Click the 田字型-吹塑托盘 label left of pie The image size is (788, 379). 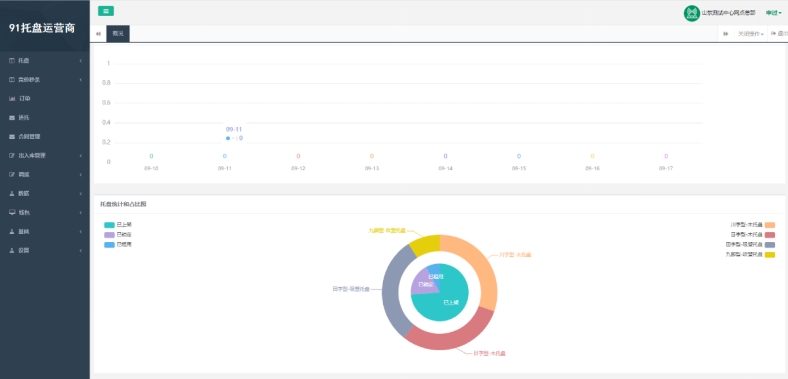point(351,289)
